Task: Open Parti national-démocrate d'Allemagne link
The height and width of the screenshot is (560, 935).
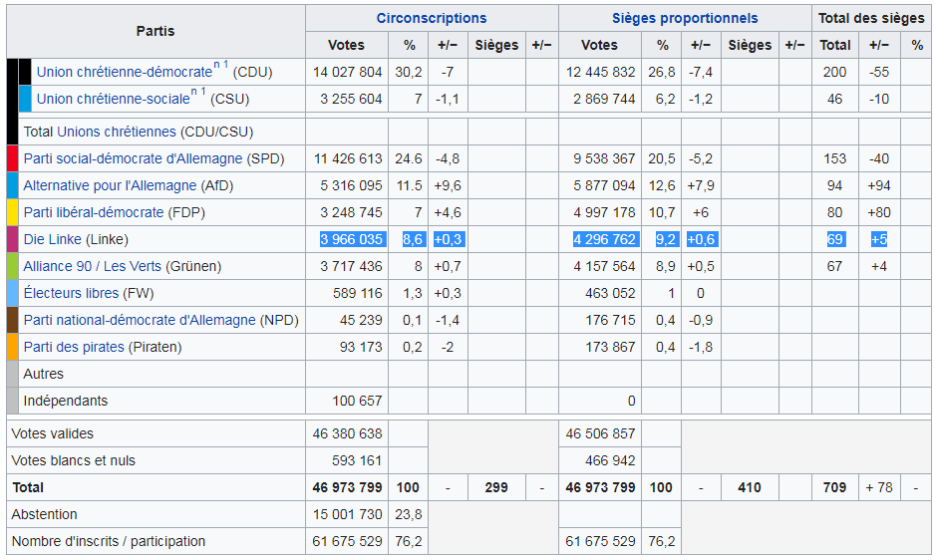Action: 140,320
